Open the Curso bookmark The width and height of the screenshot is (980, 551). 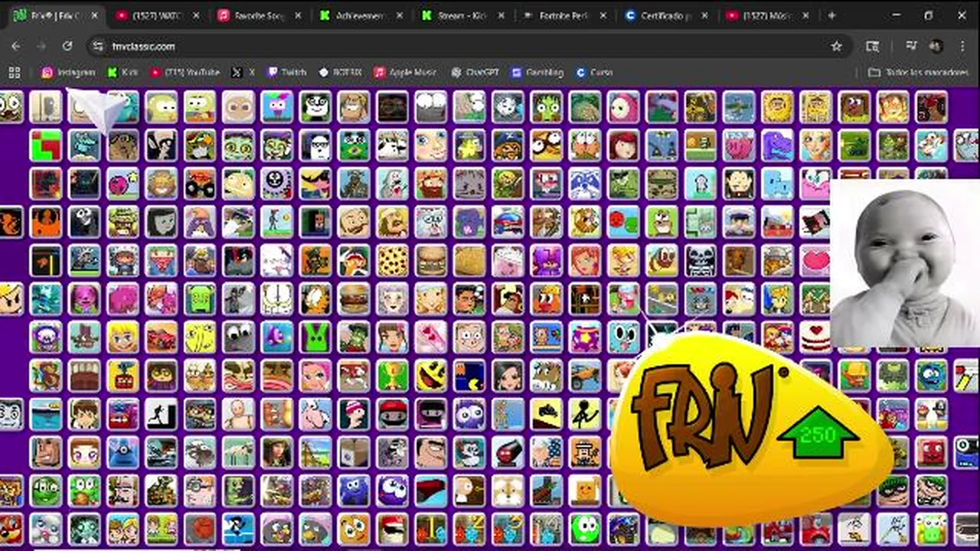tap(594, 72)
